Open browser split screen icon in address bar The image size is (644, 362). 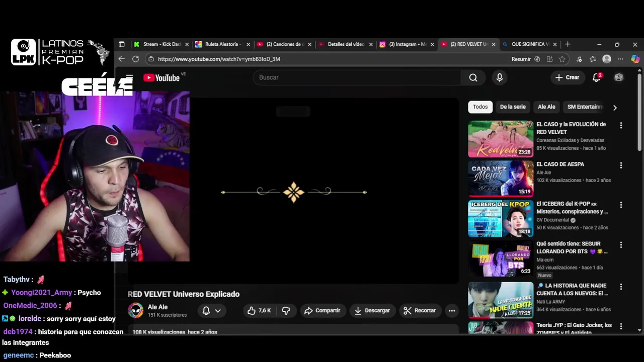click(549, 59)
